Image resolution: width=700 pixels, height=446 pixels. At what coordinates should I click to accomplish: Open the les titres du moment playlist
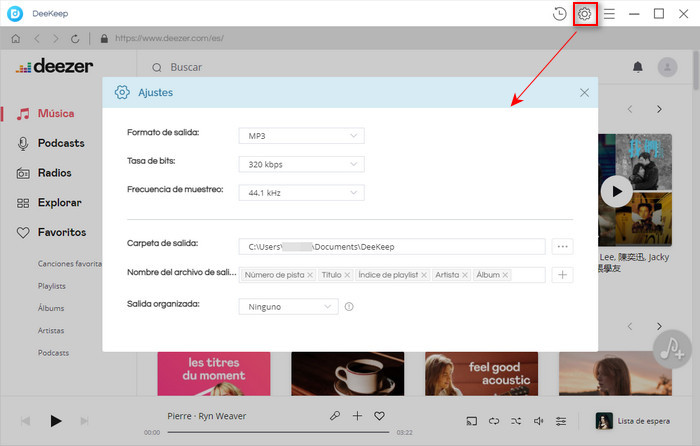214,374
